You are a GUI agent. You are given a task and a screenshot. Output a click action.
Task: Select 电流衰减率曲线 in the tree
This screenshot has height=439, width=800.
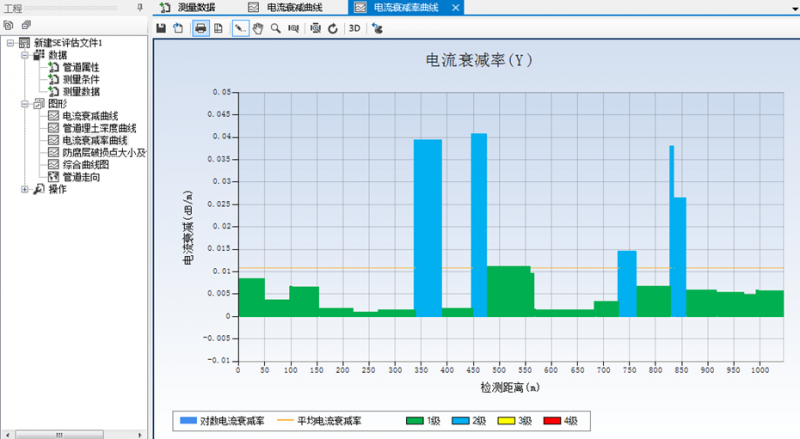pos(94,140)
